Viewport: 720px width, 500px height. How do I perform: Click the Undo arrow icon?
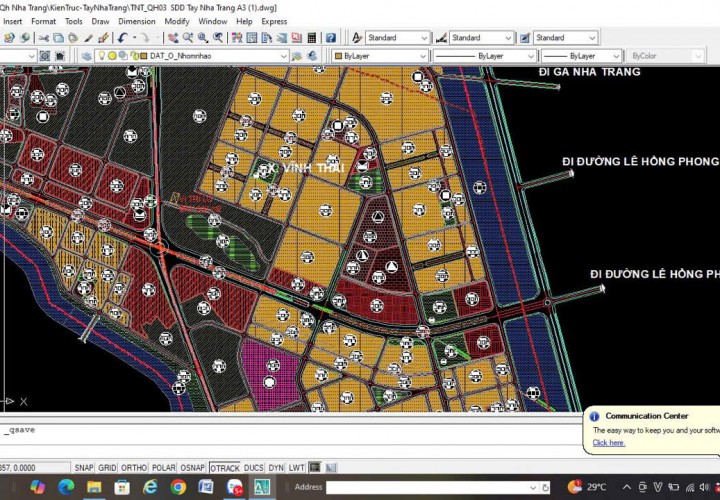tap(122, 38)
